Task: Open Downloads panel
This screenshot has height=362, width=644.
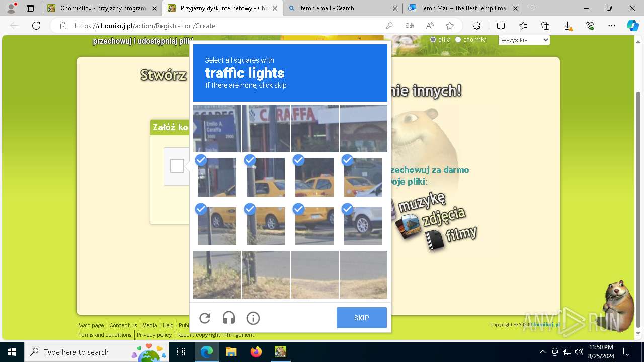Action: [568, 26]
